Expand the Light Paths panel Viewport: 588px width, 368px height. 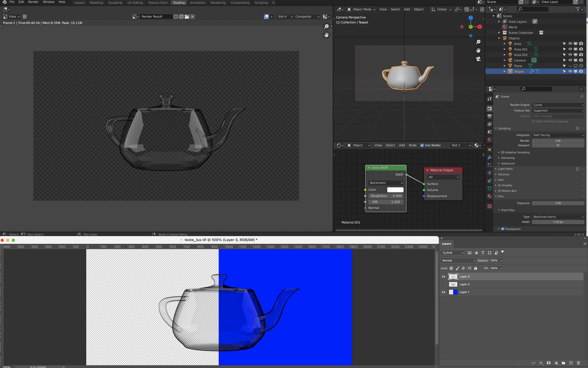[505, 169]
